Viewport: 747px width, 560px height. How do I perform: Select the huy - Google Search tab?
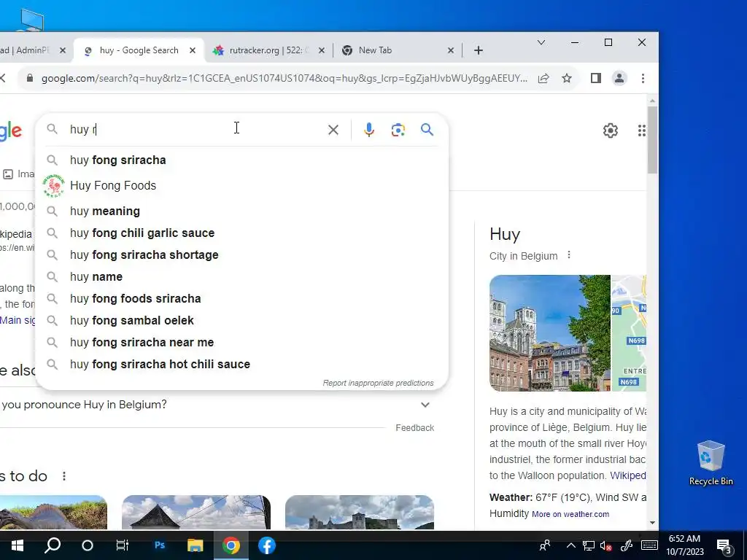click(139, 50)
